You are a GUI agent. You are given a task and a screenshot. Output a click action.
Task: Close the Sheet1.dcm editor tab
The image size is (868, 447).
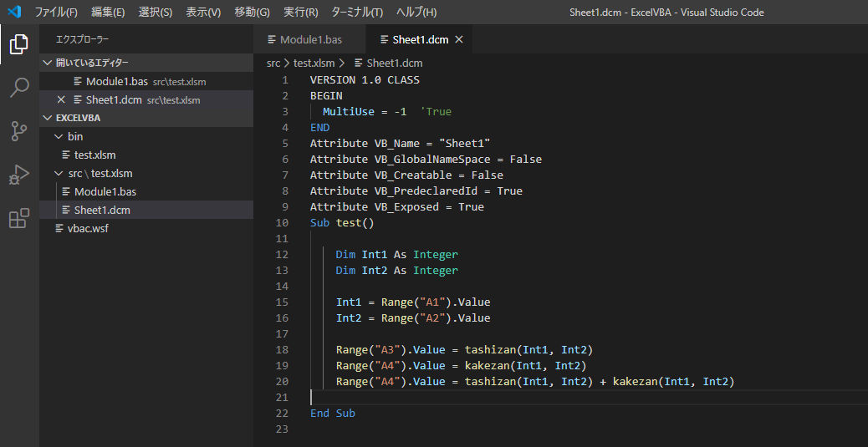click(458, 40)
